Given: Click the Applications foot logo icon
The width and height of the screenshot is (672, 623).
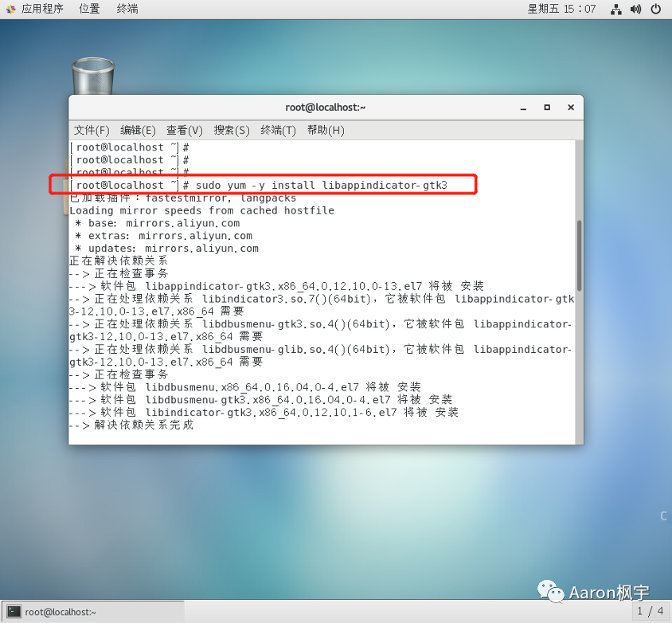Looking at the screenshot, I should coord(10,9).
